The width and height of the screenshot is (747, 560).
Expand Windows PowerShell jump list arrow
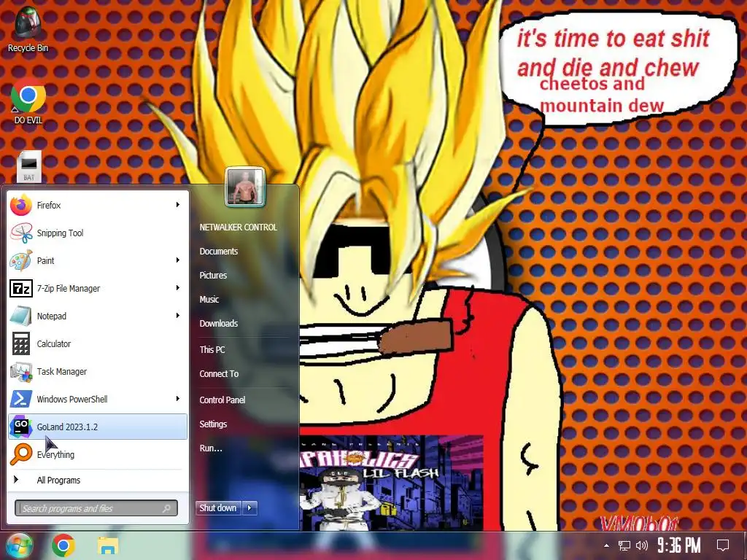pyautogui.click(x=178, y=398)
